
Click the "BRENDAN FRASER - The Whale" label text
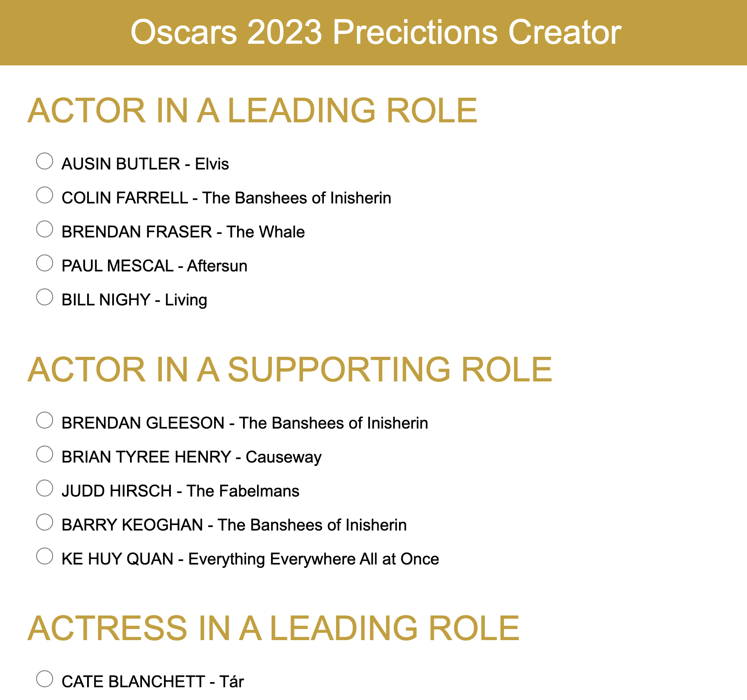point(183,232)
